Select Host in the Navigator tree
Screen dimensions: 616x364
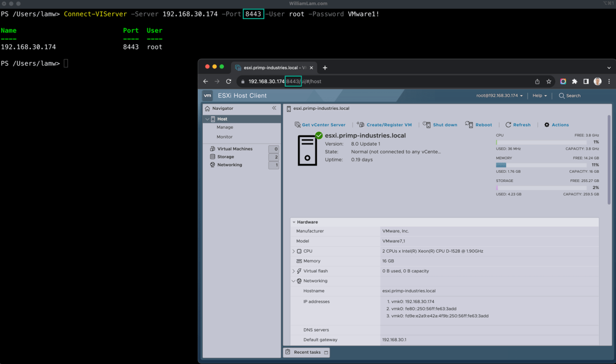pyautogui.click(x=242, y=119)
